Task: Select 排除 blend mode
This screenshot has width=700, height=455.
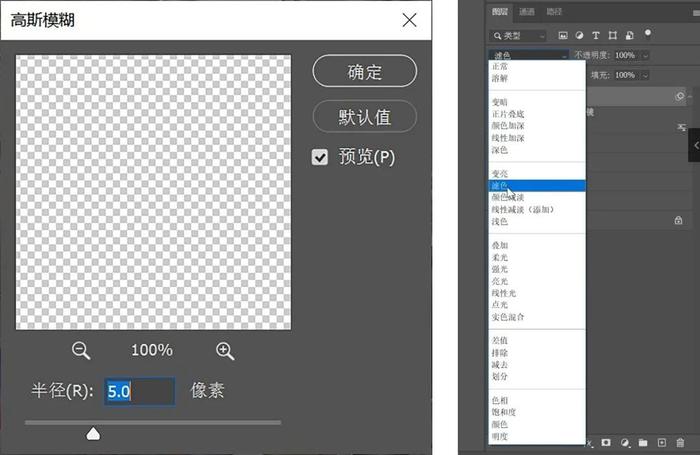Action: [x=500, y=353]
